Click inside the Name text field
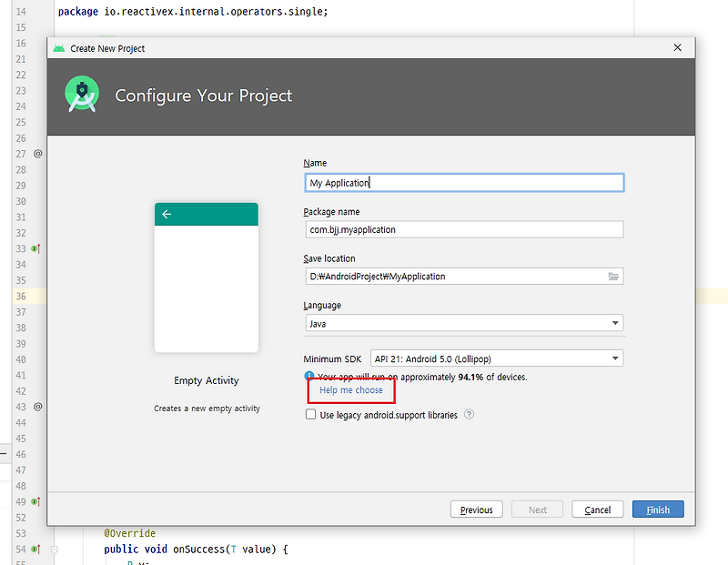Viewport: 728px width, 565px height. [x=464, y=182]
